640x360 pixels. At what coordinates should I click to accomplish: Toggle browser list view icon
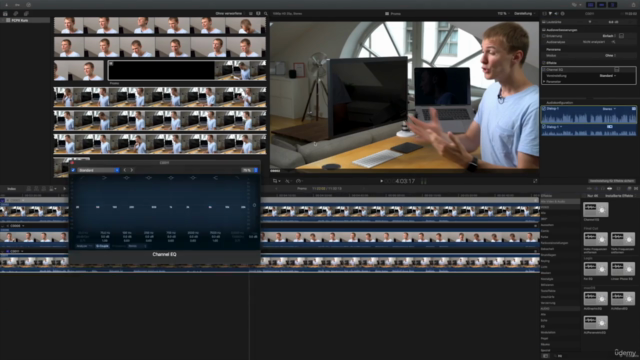tap(251, 13)
